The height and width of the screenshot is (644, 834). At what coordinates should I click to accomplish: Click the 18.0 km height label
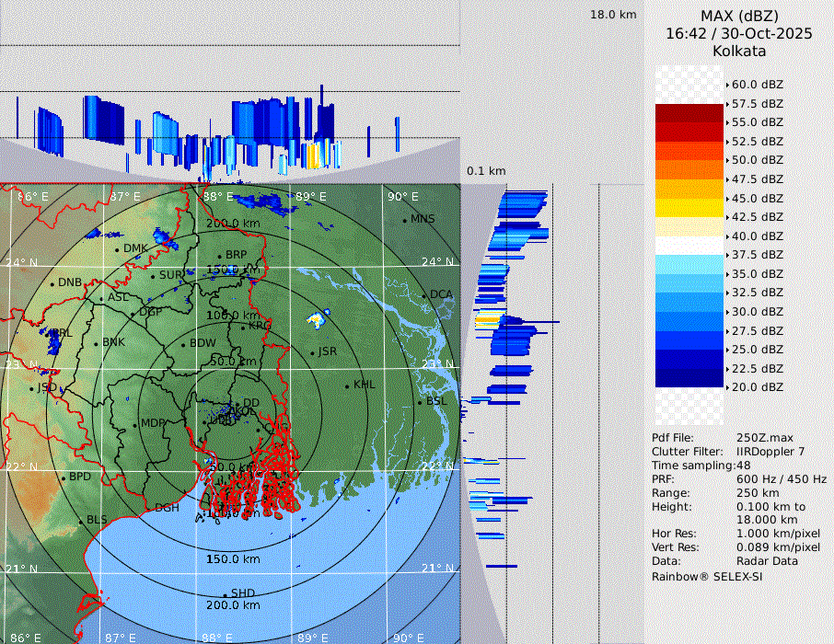pyautogui.click(x=613, y=15)
